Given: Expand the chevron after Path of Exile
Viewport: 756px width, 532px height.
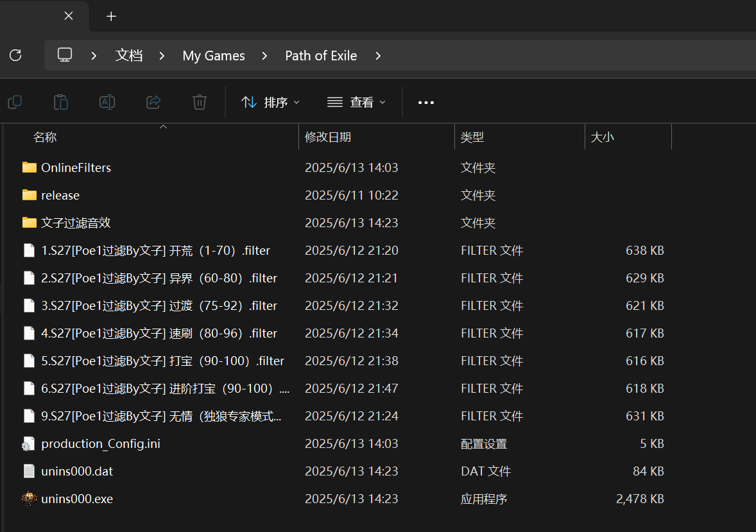Looking at the screenshot, I should [378, 56].
